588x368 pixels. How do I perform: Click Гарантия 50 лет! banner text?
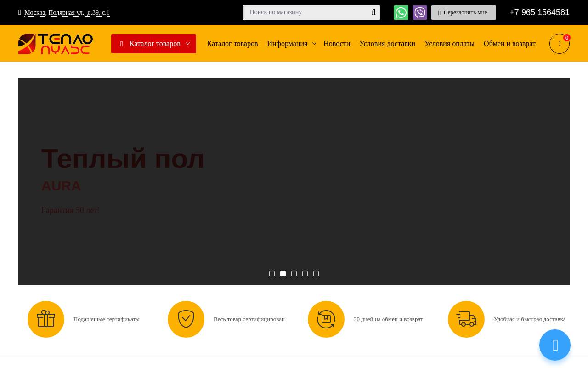point(71,210)
